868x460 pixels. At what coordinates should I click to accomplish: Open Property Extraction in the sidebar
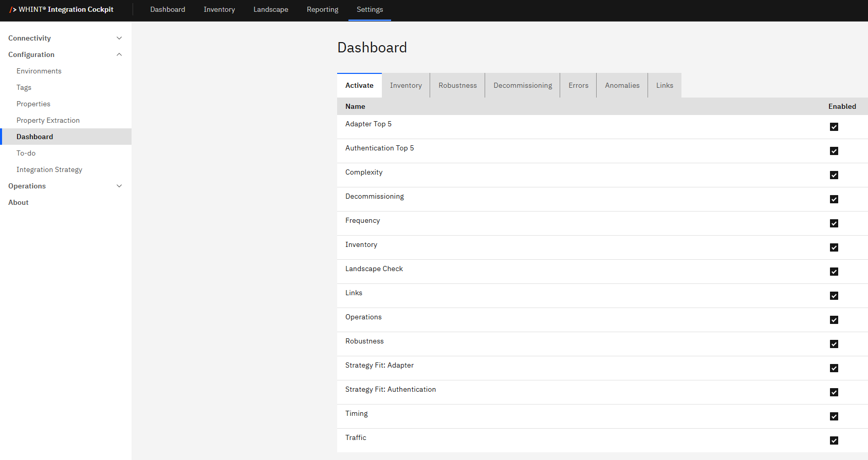[x=48, y=120]
